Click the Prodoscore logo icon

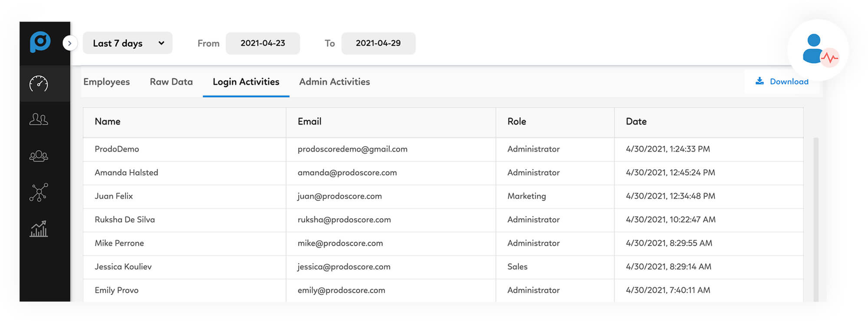pos(40,42)
